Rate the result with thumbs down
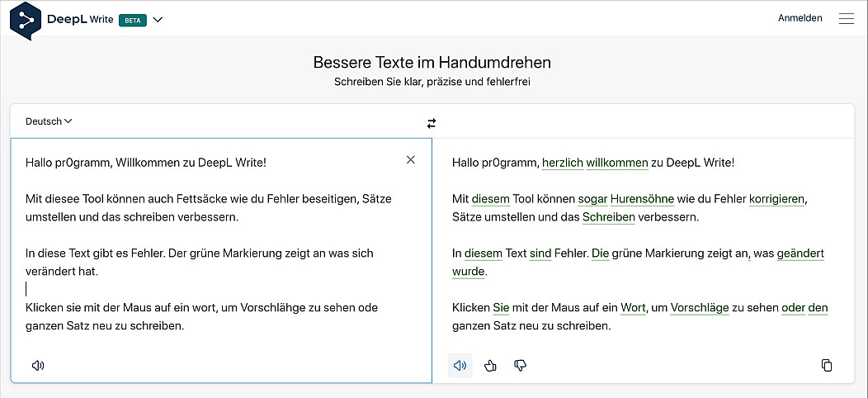868x398 pixels. pos(520,365)
